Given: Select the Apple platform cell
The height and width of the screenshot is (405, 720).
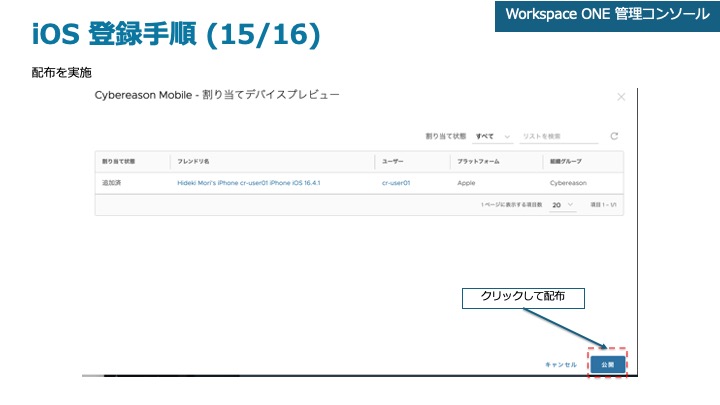Looking at the screenshot, I should [466, 183].
